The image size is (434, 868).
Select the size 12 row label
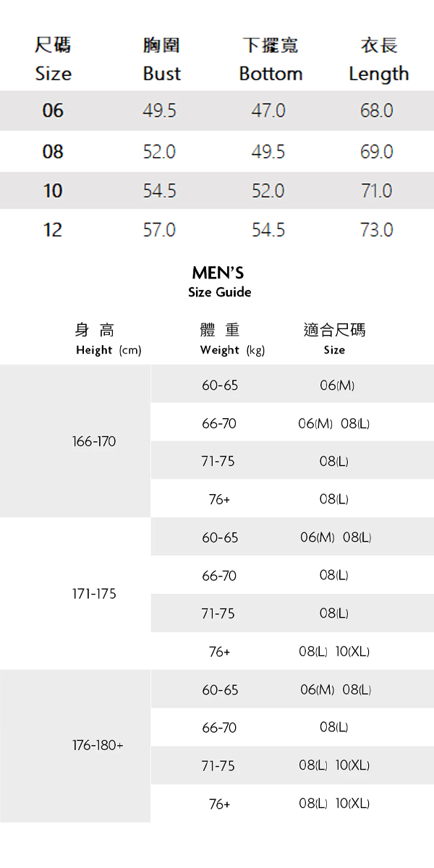coord(53,230)
